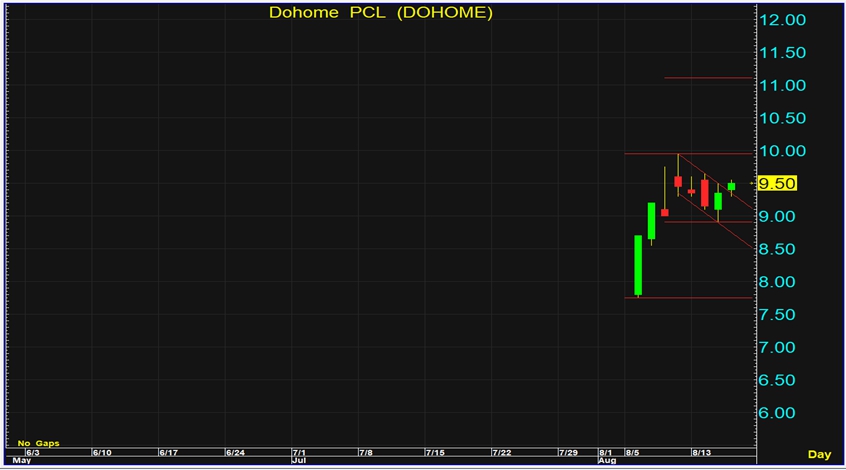
Task: Click the Jul month label
Action: pos(299,460)
